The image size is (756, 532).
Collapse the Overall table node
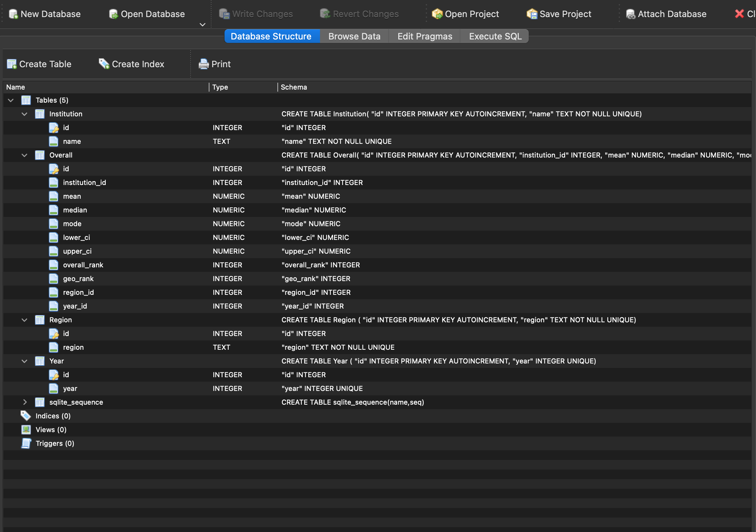coord(24,155)
